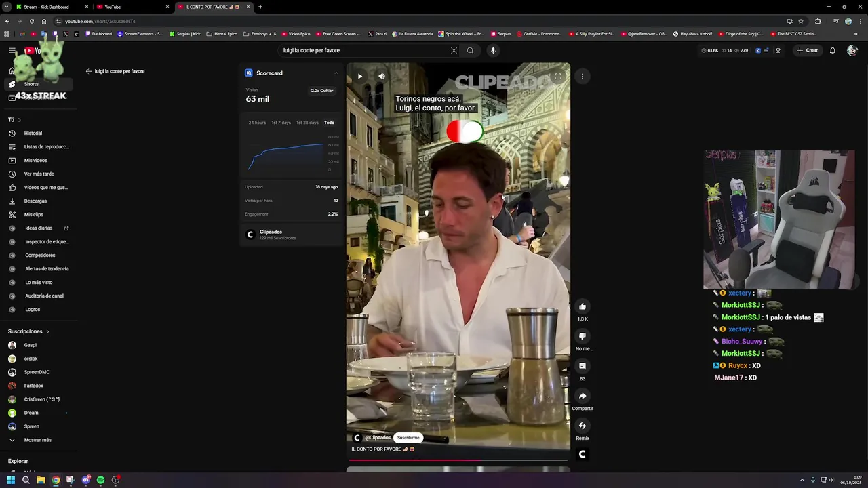
Task: Remix this Short
Action: 583,426
